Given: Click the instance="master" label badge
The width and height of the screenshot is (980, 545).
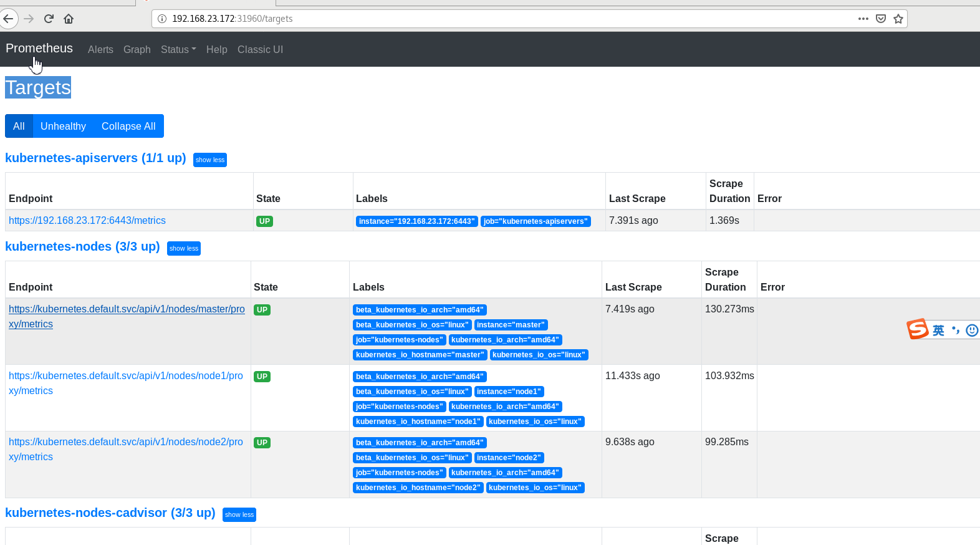Looking at the screenshot, I should tap(511, 325).
